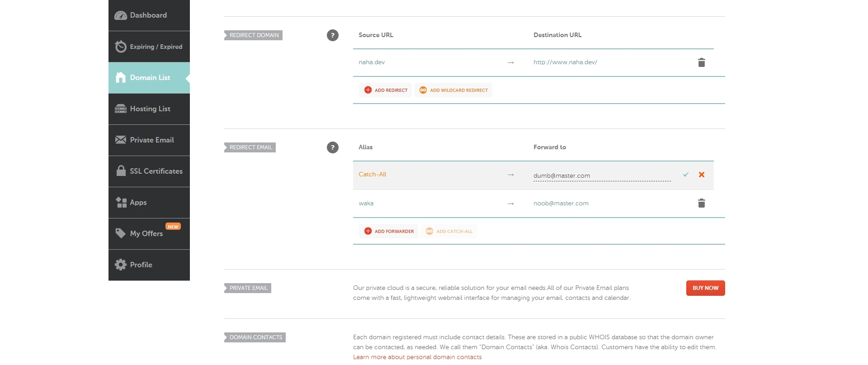Viewport: 868px width, 365px height.
Task: Cancel Catch-All edit with the orange X
Action: [702, 175]
